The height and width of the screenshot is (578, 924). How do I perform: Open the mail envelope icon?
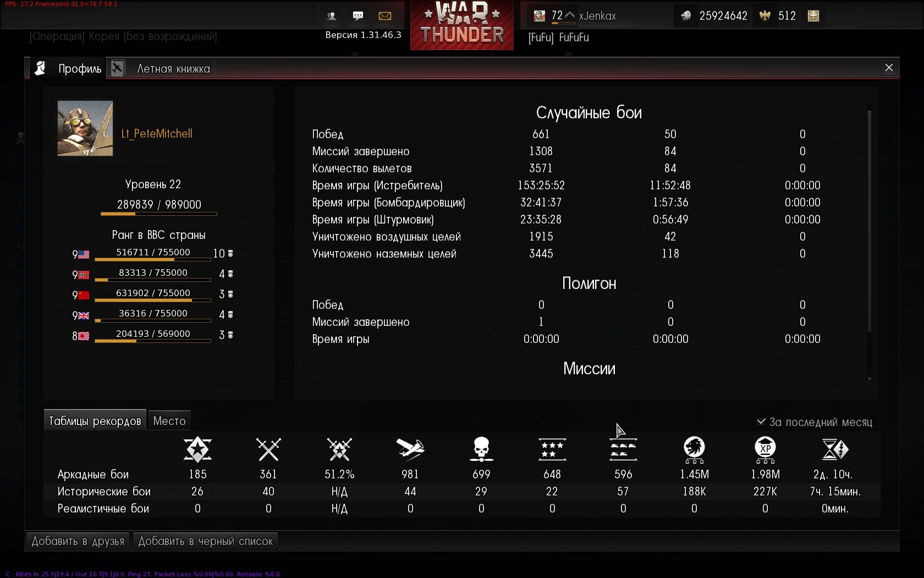point(385,16)
